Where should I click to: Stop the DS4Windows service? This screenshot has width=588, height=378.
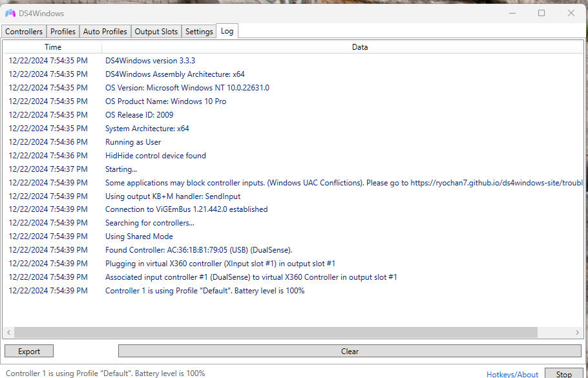click(x=563, y=373)
